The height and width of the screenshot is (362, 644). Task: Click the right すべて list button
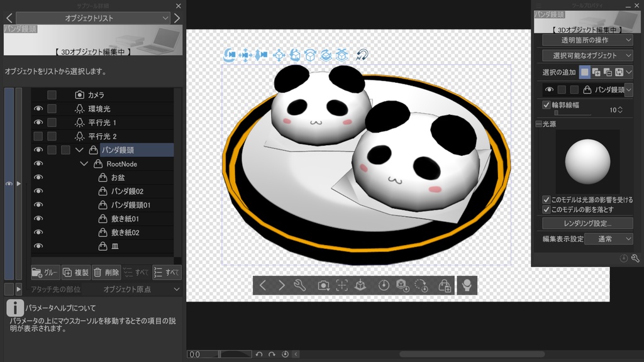pos(167,273)
